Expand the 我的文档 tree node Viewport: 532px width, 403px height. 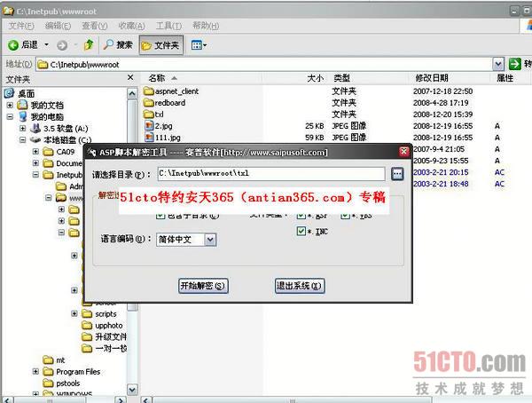(10, 105)
